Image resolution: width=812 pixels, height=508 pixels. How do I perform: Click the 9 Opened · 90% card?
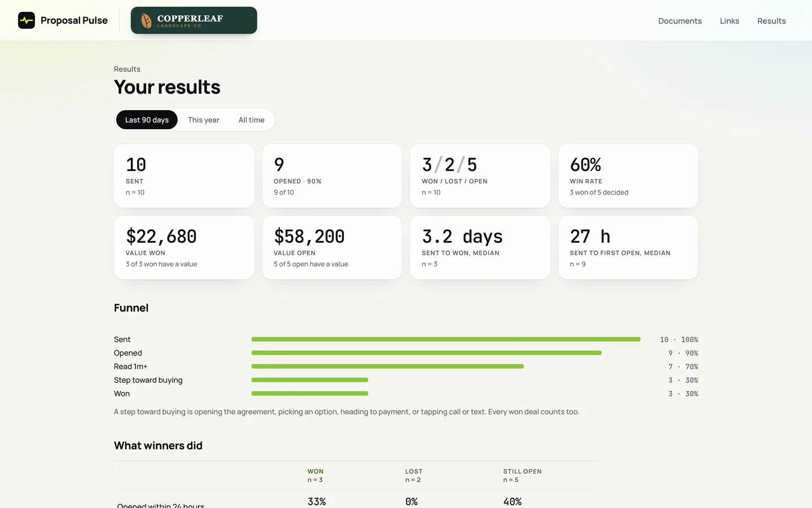coord(332,176)
